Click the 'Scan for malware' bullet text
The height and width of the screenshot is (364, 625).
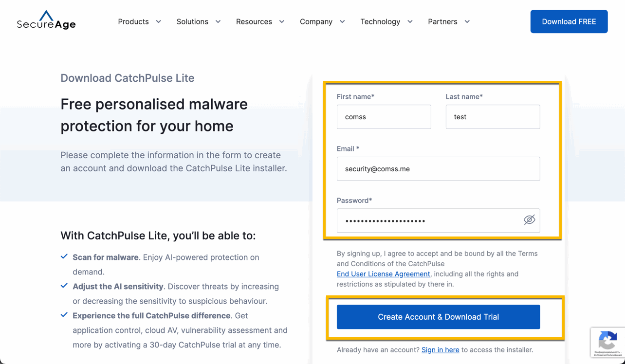pos(106,257)
